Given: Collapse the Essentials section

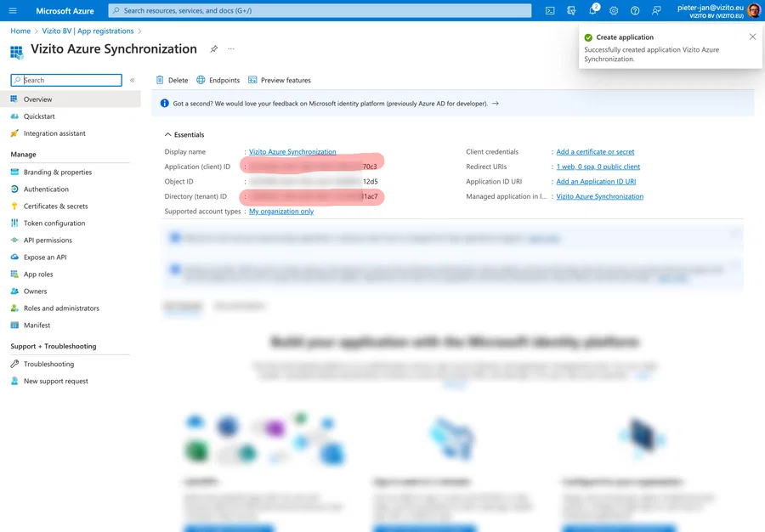Looking at the screenshot, I should (x=167, y=134).
